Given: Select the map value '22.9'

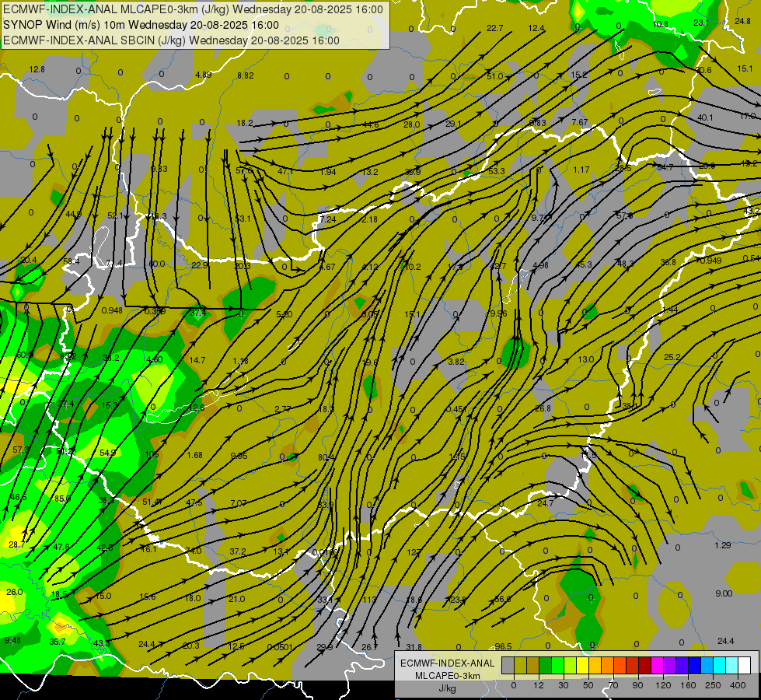Looking at the screenshot, I should coord(200,264).
